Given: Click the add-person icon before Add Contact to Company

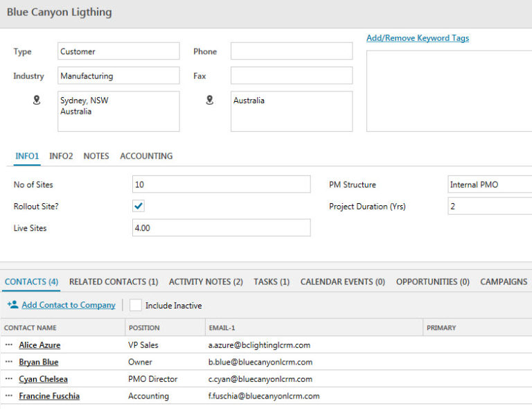Looking at the screenshot, I should point(13,305).
